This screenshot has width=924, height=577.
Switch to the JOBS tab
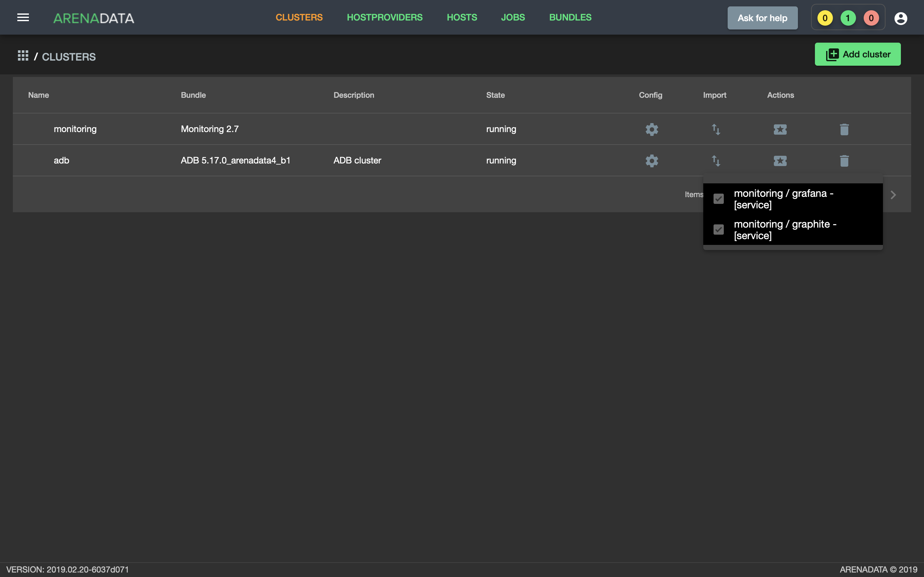pos(513,18)
